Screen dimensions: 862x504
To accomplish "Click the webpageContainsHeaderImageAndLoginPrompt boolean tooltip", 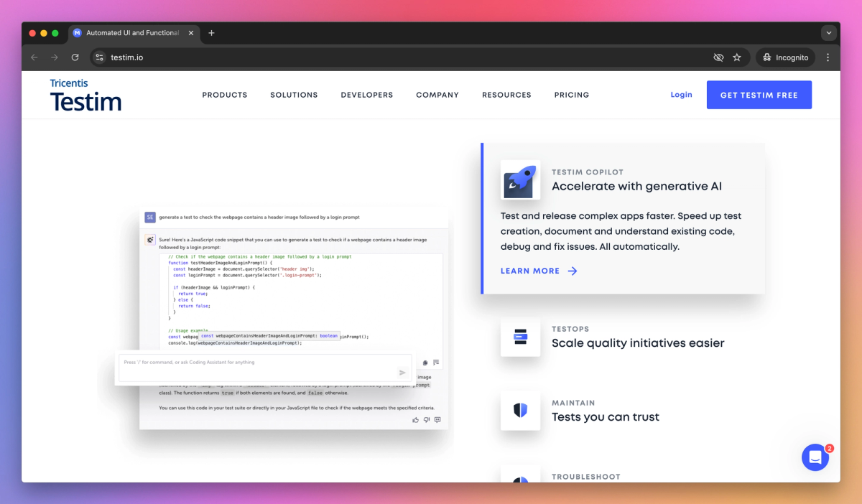I will point(269,335).
